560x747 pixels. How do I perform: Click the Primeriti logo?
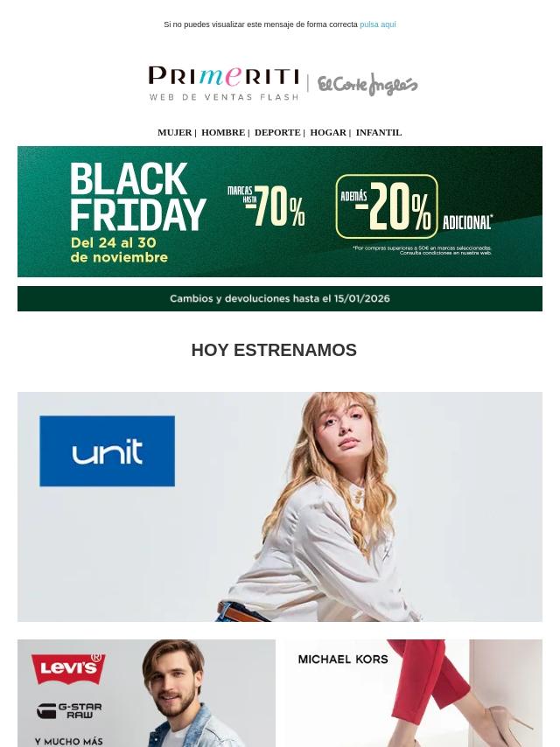point(224,83)
